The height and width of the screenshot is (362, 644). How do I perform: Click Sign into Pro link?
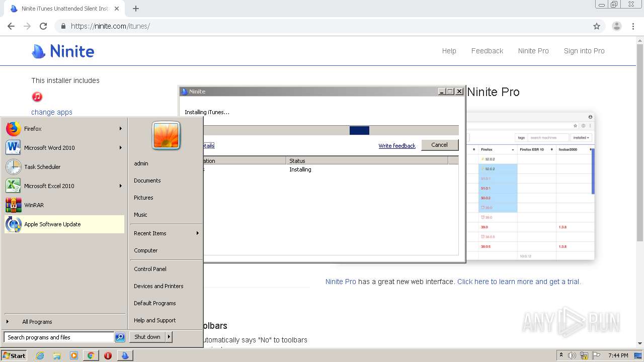point(584,51)
